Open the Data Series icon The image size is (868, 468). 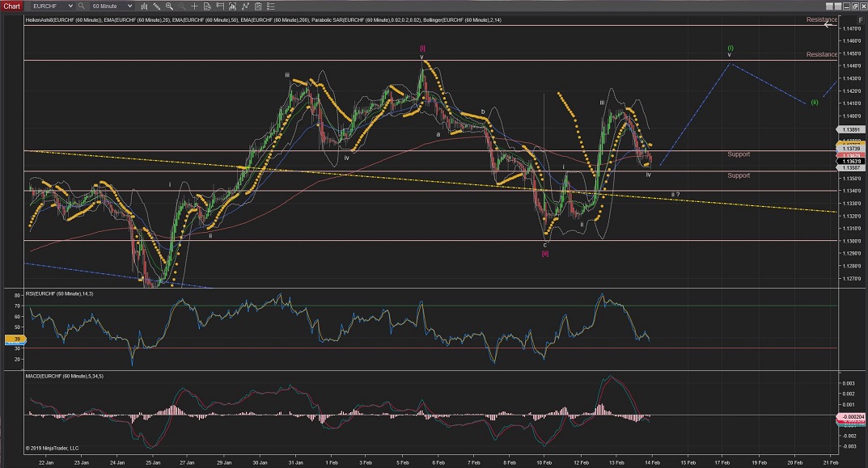[x=232, y=6]
